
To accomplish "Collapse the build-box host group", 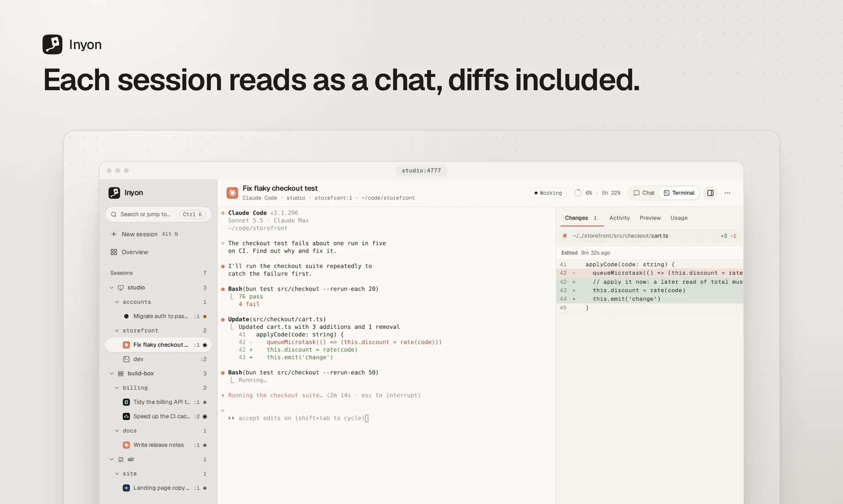I will (112, 373).
